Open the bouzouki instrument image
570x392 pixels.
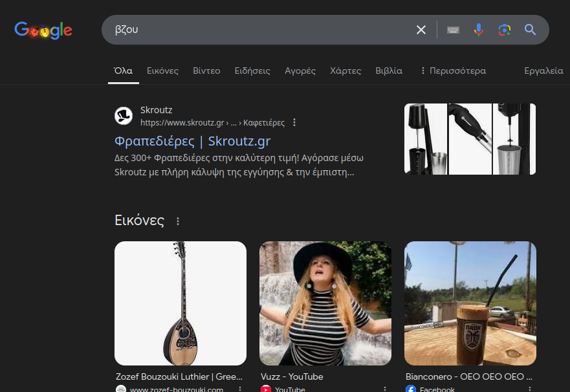pos(181,303)
